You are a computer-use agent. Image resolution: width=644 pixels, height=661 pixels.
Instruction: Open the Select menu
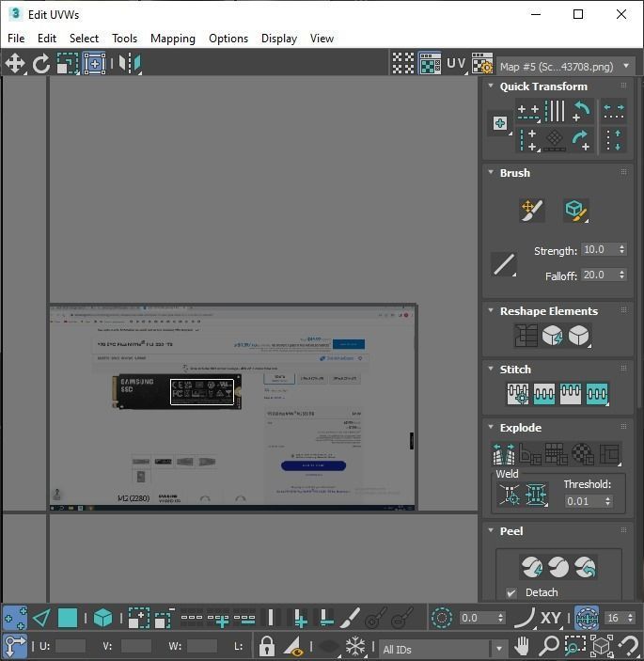(84, 39)
